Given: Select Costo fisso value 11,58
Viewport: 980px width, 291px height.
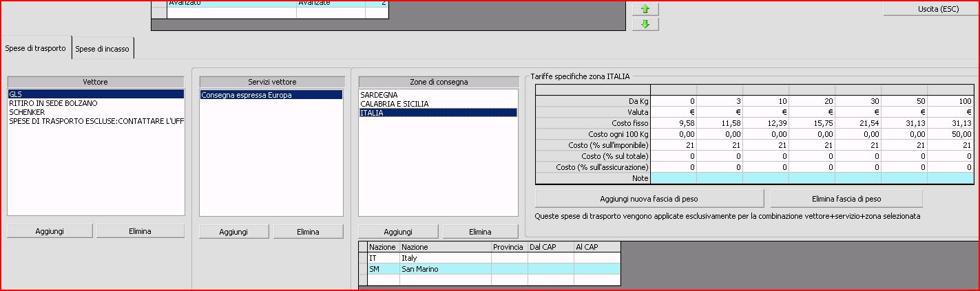Looking at the screenshot, I should tap(720, 122).
